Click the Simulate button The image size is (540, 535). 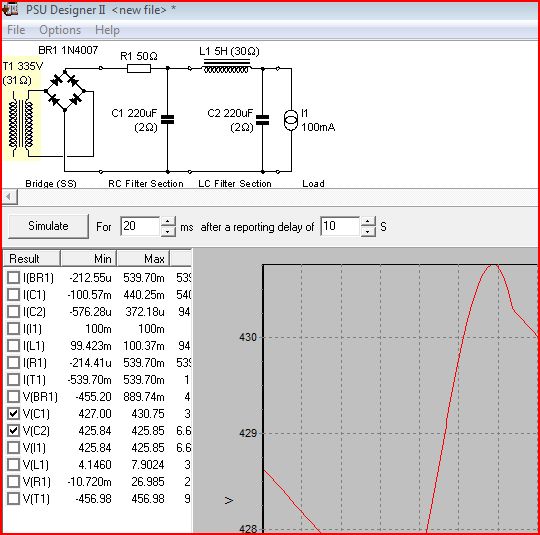pos(48,226)
